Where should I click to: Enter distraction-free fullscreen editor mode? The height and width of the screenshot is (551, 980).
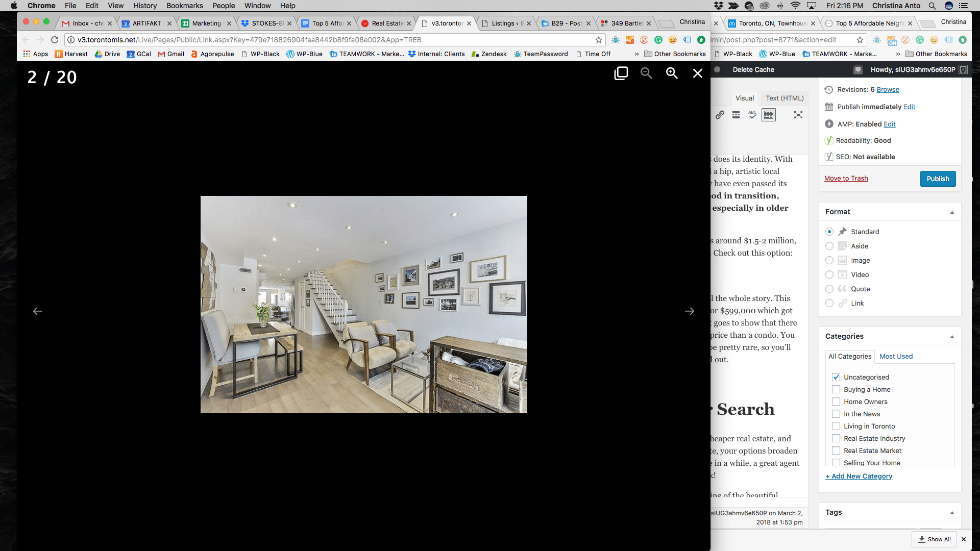pos(798,115)
